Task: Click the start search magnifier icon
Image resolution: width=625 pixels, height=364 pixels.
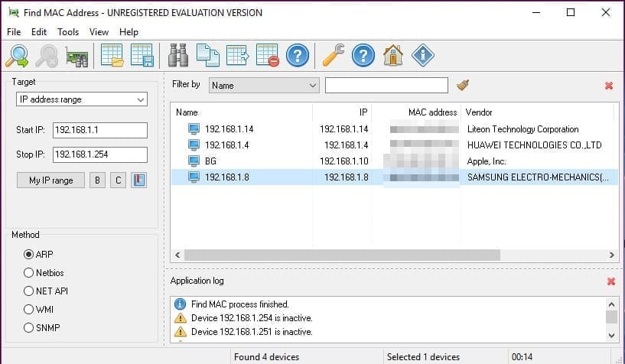Action: pyautogui.click(x=17, y=56)
